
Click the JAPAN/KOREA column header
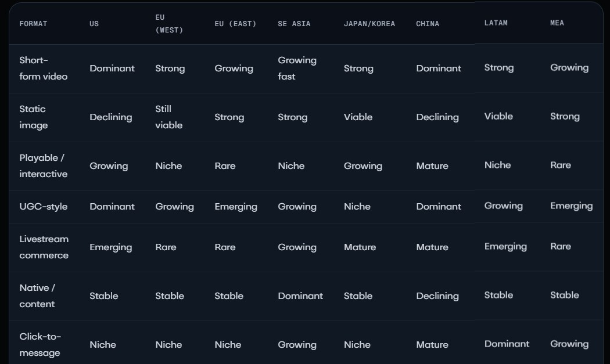(369, 24)
